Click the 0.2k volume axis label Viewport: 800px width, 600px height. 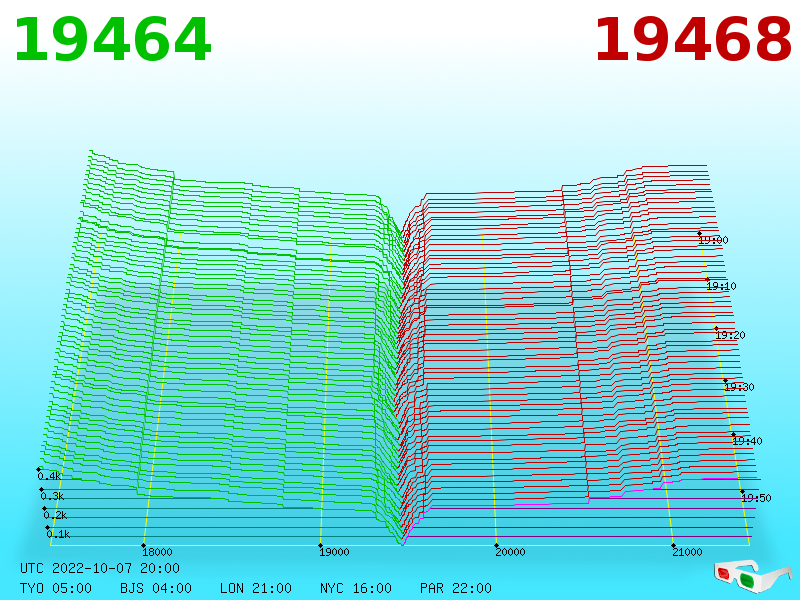56,515
